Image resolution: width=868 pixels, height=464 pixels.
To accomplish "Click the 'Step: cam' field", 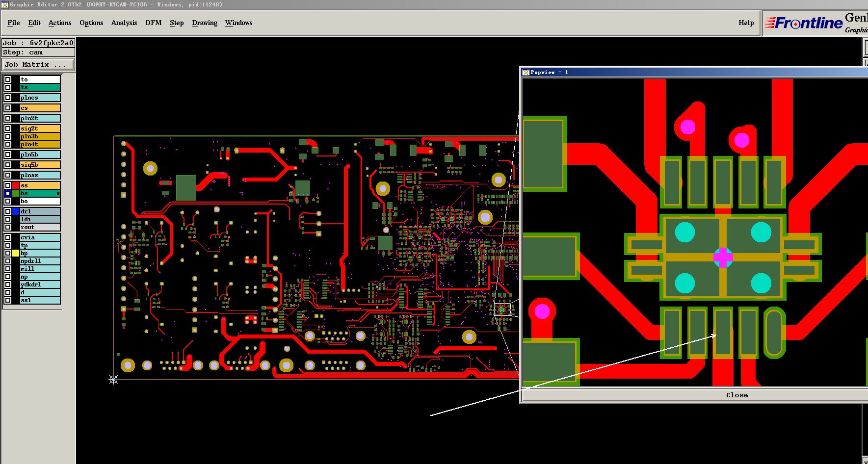I will [38, 52].
